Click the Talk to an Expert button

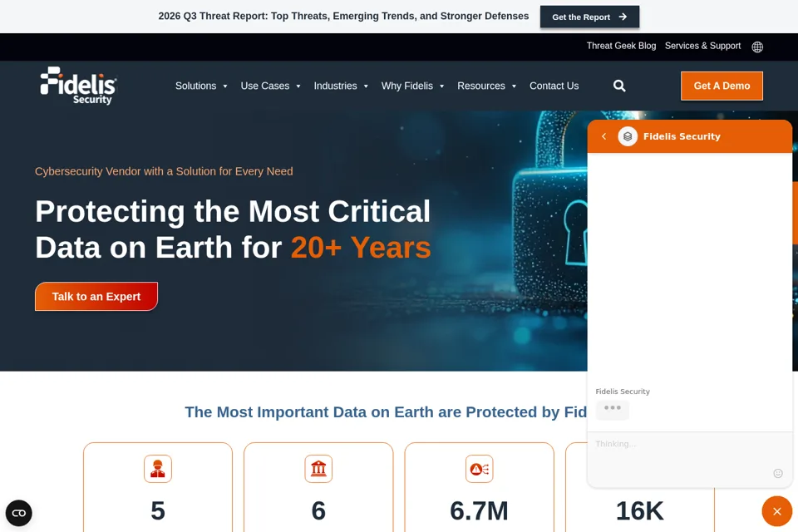[96, 296]
